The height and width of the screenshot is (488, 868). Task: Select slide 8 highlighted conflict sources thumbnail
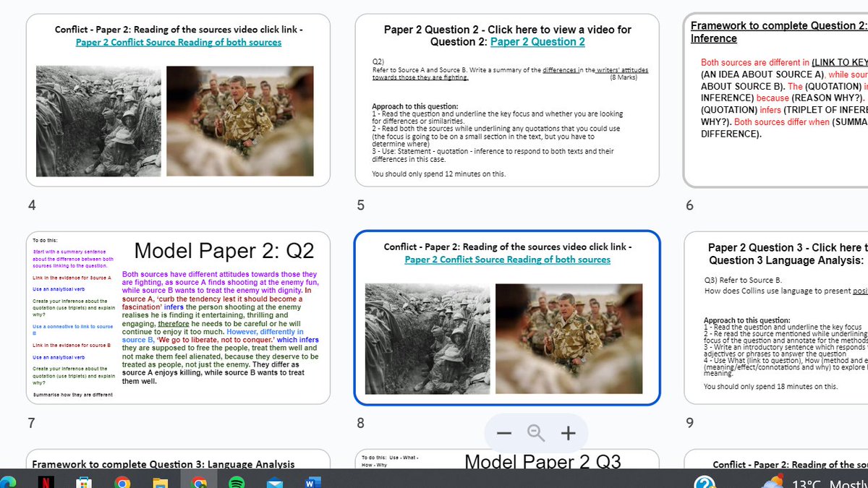(x=507, y=317)
